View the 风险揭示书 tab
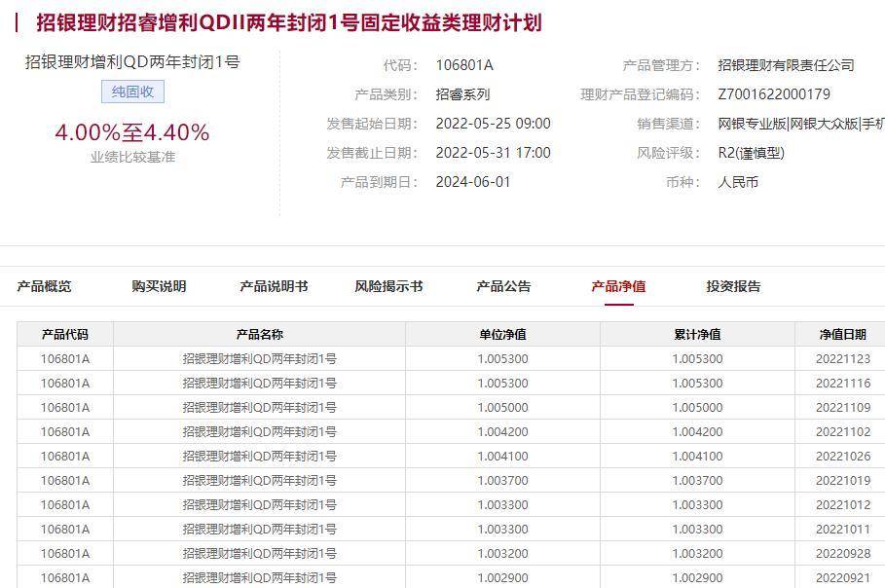Screen dimensions: 885x588 tap(389, 286)
